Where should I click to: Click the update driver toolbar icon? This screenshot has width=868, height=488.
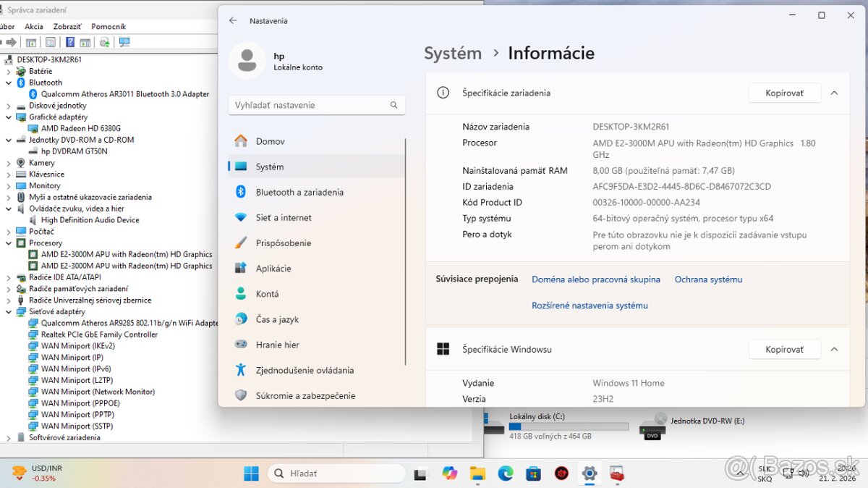click(x=105, y=42)
